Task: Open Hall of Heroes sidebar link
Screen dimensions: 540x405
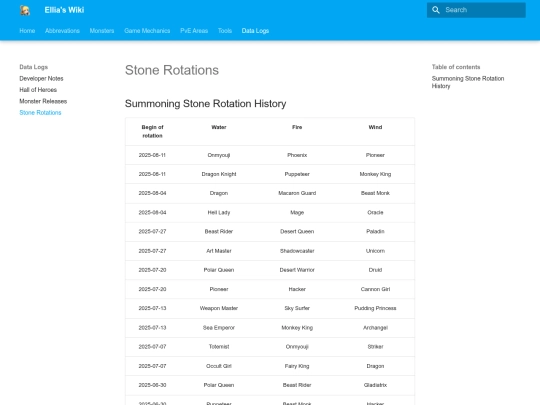Action: click(38, 90)
